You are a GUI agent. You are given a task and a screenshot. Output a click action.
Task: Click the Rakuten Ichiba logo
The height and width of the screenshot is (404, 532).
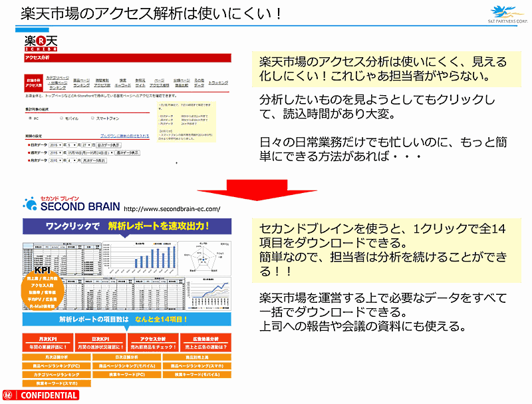pos(41,43)
